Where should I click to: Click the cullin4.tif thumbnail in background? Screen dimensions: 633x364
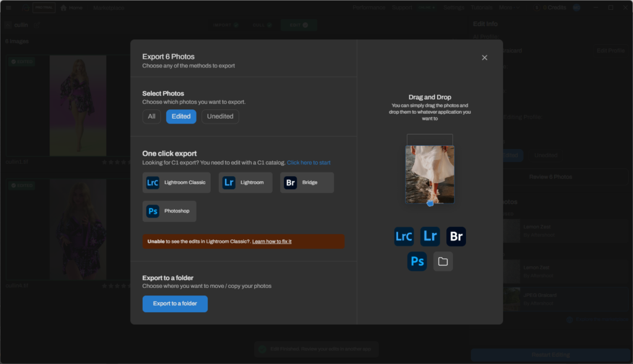click(78, 229)
